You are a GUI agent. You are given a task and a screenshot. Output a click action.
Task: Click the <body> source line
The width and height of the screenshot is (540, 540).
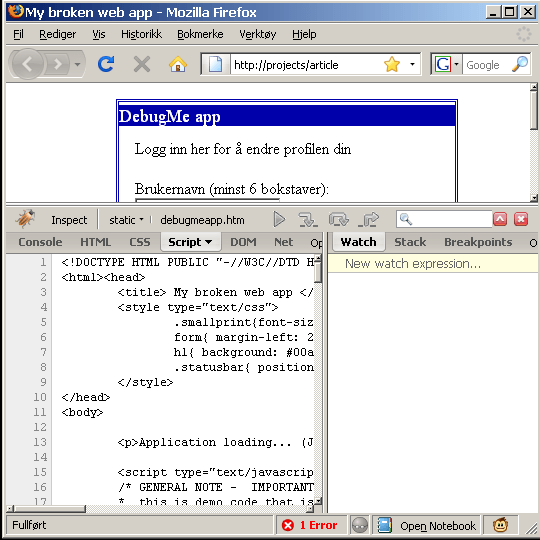82,412
